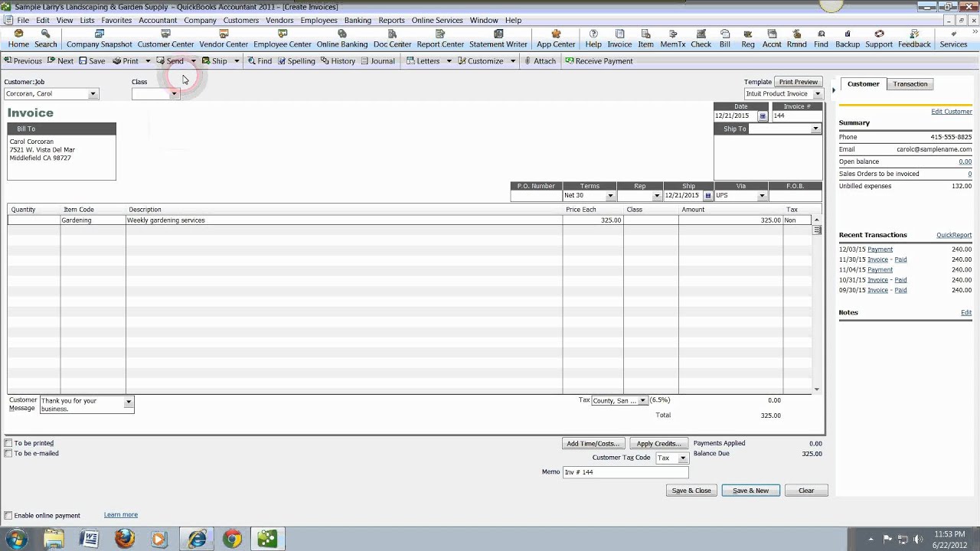Open Online Banking

(x=342, y=39)
